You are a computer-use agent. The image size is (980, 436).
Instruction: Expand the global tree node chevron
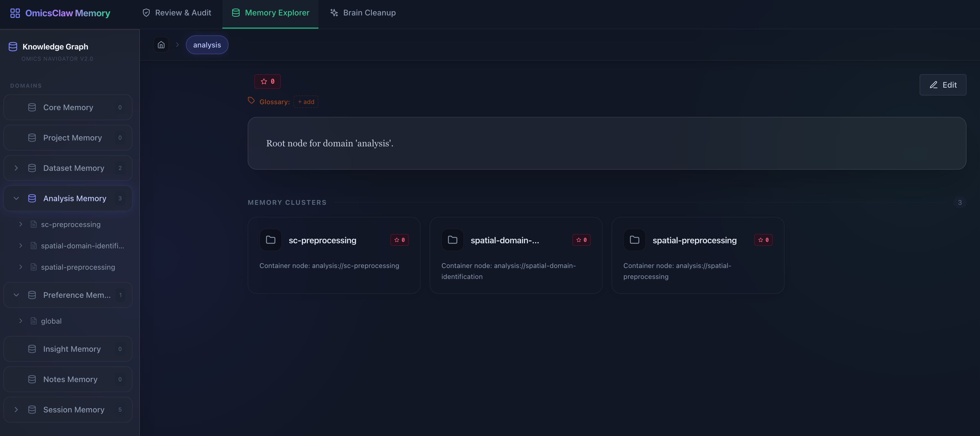(20, 321)
